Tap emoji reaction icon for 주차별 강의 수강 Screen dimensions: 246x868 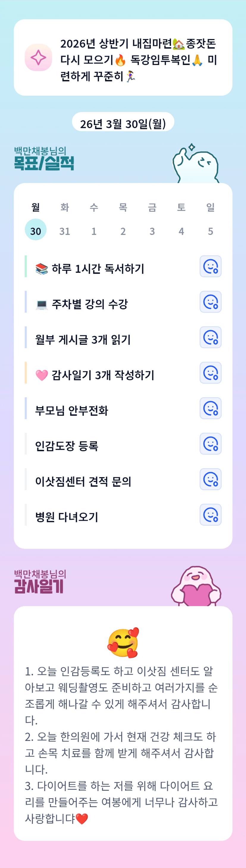point(210,302)
